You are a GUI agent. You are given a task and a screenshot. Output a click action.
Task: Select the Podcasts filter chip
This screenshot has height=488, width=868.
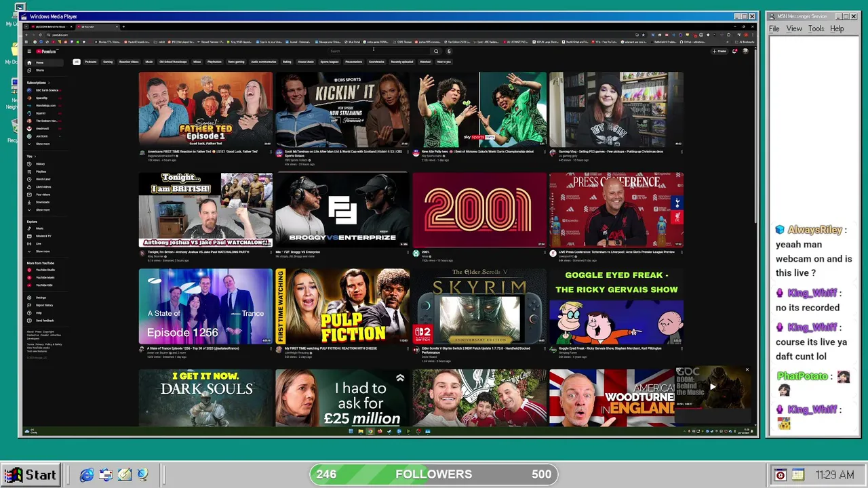click(x=90, y=62)
